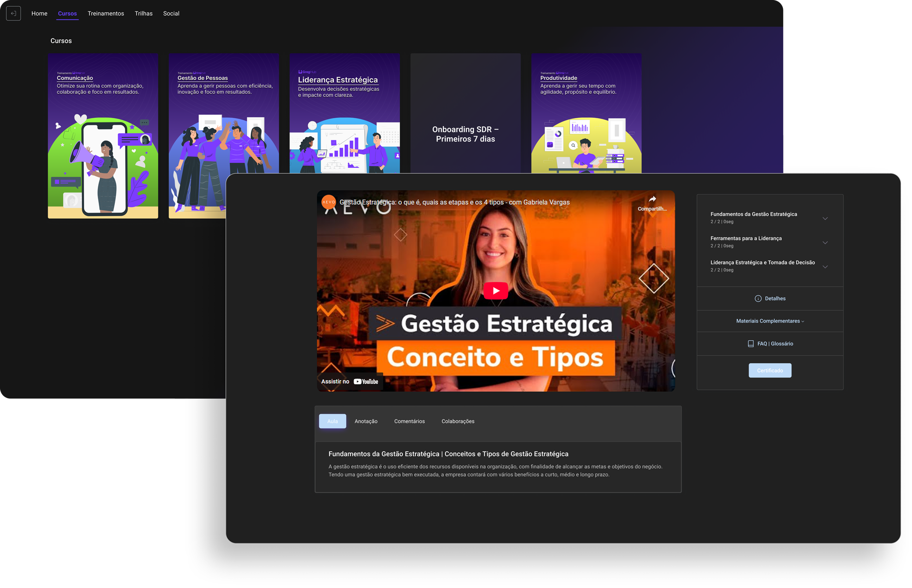Select the Colaborações tab
The height and width of the screenshot is (588, 912).
pyautogui.click(x=458, y=421)
